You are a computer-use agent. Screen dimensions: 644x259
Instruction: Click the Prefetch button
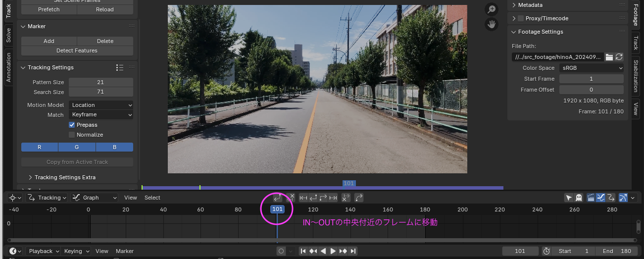(x=49, y=9)
